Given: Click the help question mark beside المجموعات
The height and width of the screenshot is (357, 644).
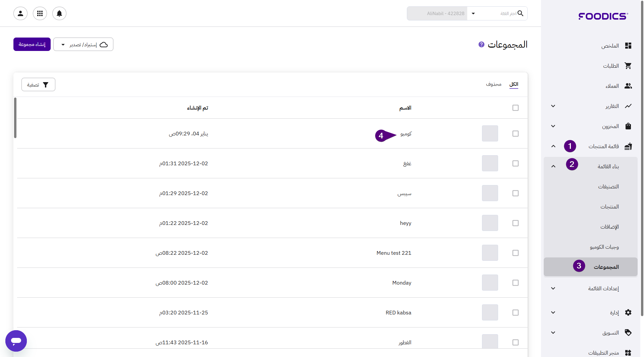Looking at the screenshot, I should [x=481, y=45].
